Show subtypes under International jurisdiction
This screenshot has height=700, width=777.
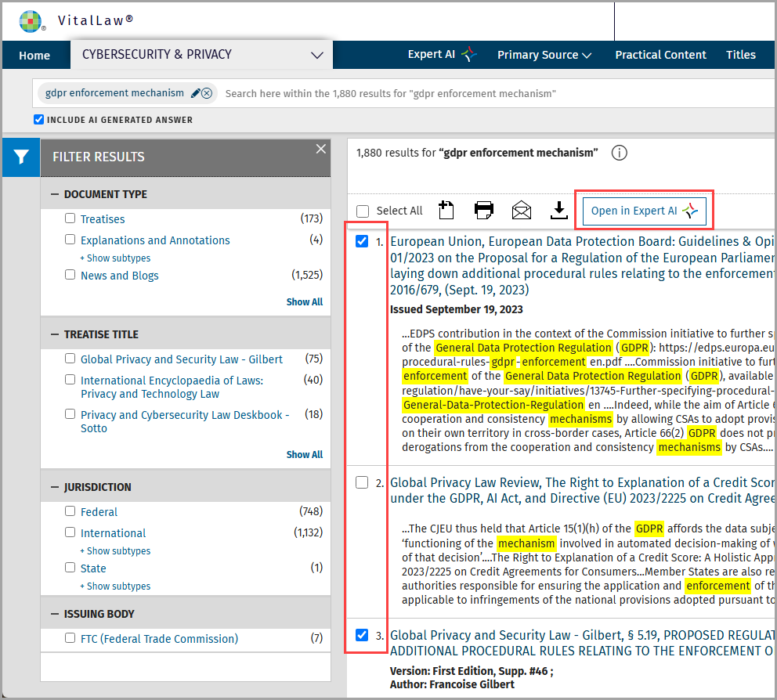pyautogui.click(x=115, y=551)
